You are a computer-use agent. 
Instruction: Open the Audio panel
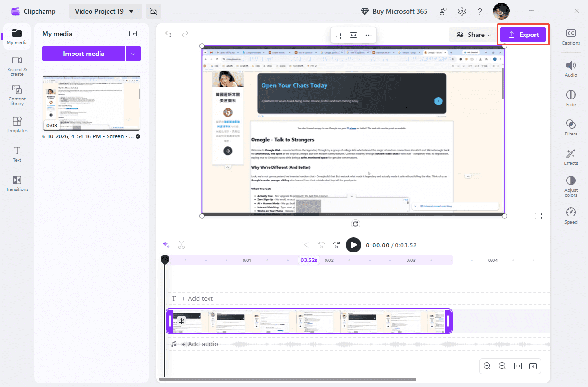click(x=570, y=69)
